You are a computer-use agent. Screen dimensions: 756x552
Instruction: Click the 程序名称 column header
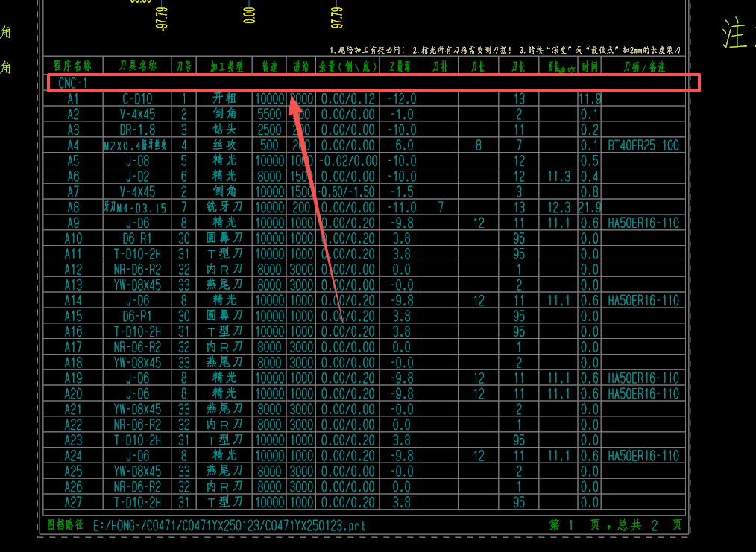coord(72,66)
